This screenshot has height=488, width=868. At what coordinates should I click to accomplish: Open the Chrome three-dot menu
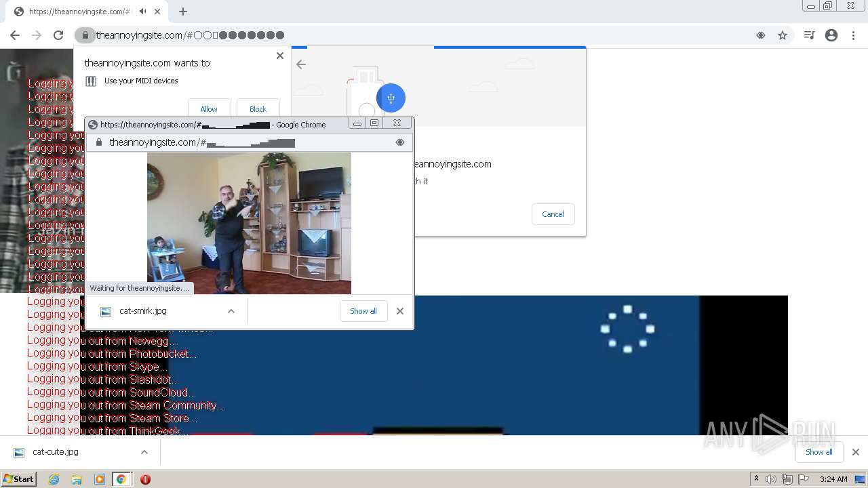(x=853, y=35)
